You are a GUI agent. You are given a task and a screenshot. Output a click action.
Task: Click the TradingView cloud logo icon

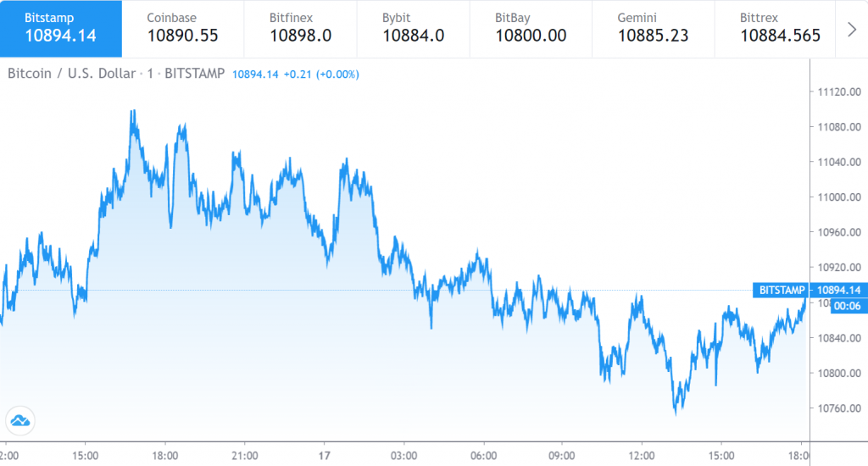[19, 419]
